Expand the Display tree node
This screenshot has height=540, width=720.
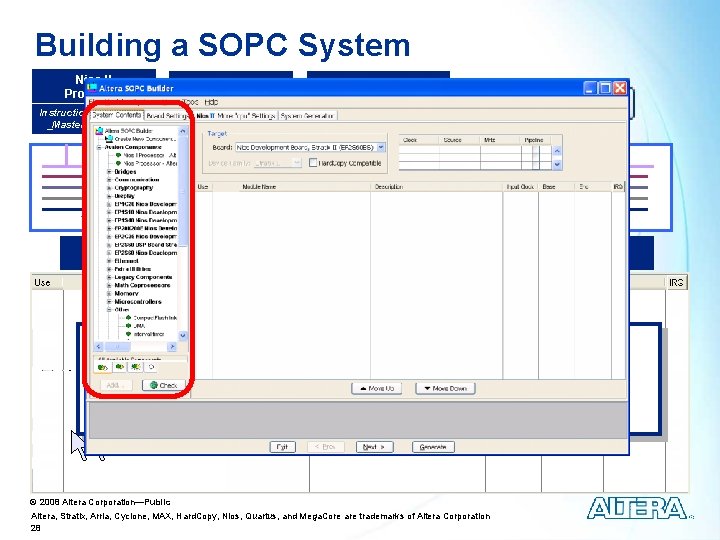(109, 196)
